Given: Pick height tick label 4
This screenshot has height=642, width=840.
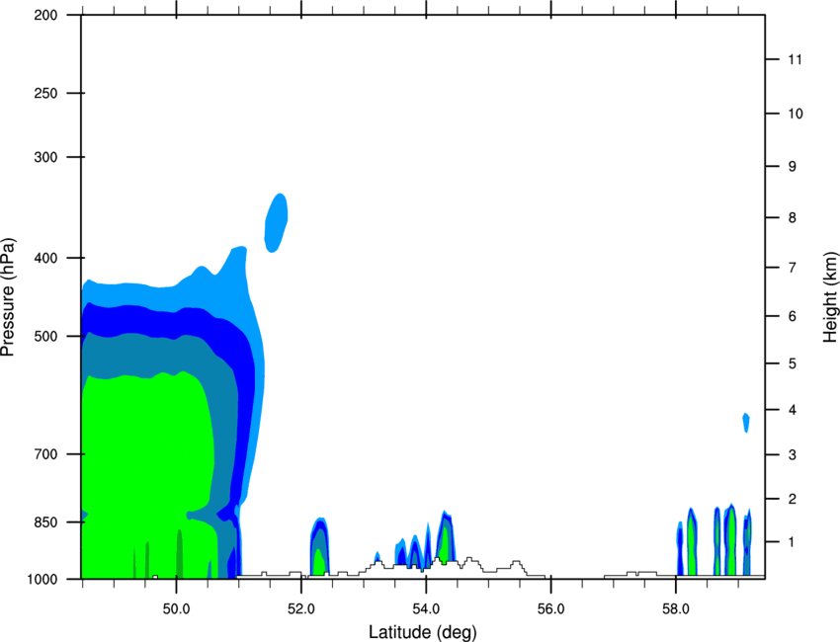Looking at the screenshot, I should [793, 410].
